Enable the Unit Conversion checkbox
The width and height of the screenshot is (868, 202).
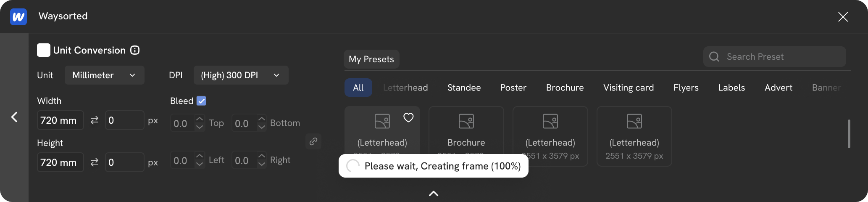point(44,50)
